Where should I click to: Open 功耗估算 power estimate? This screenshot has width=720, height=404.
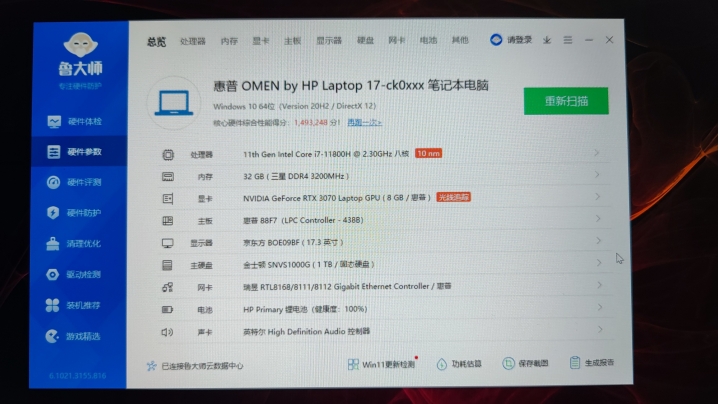pos(459,364)
